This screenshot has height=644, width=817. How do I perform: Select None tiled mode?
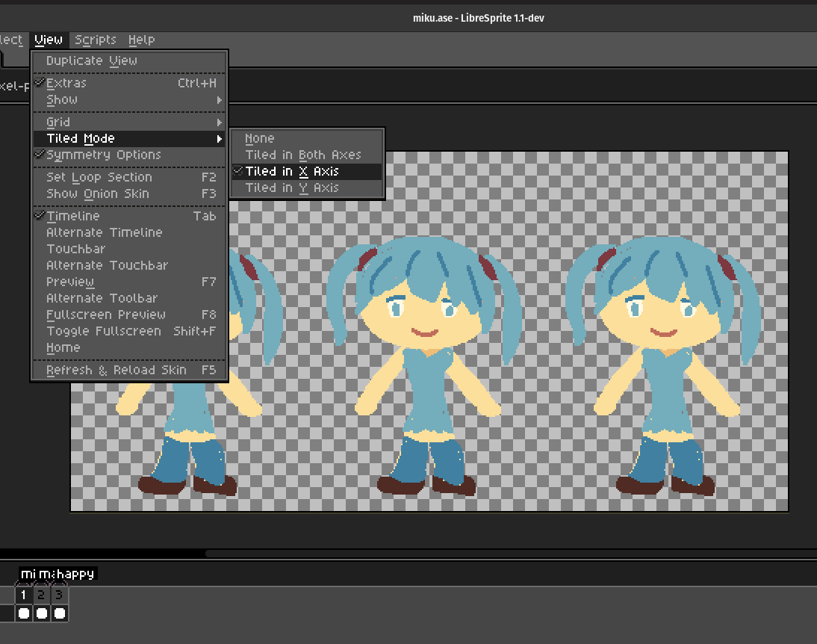click(307, 139)
